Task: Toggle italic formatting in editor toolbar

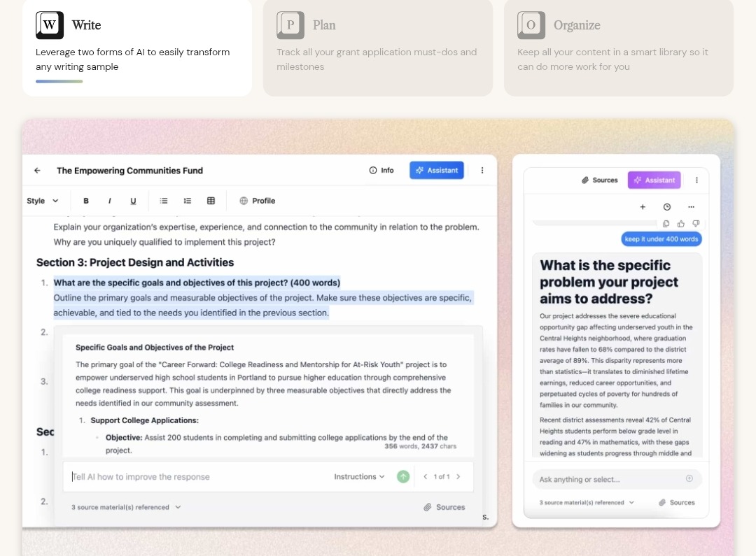Action: pyautogui.click(x=109, y=201)
